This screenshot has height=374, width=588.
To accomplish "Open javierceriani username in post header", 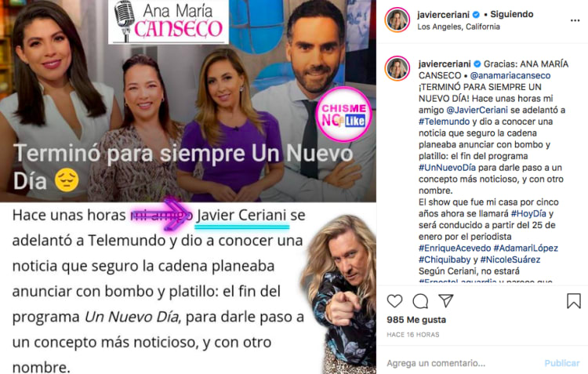I will 443,15.
